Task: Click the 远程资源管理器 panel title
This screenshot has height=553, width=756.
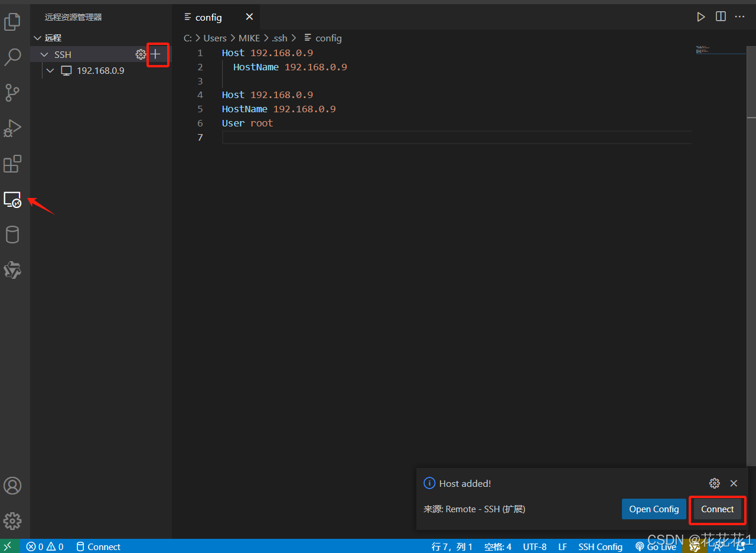Action: click(73, 17)
